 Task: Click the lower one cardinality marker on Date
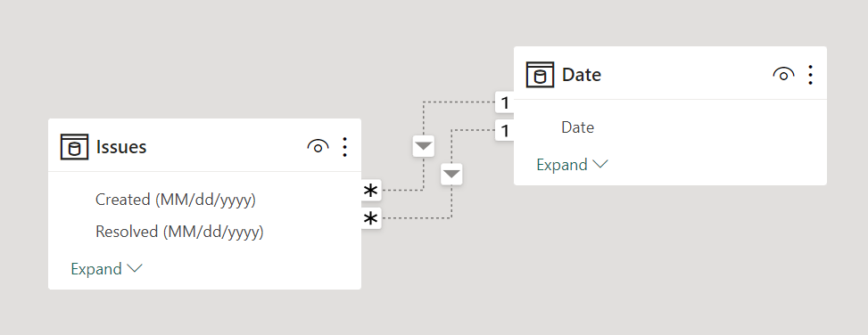pyautogui.click(x=504, y=131)
